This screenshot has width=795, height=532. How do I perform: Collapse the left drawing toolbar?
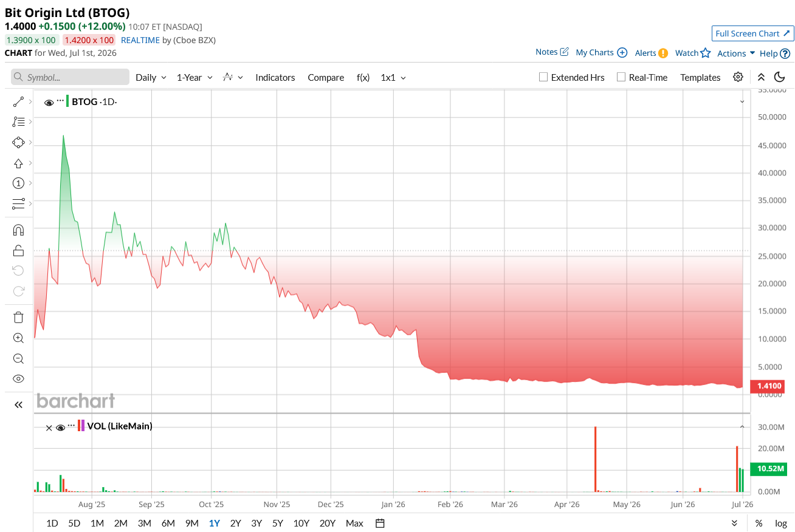click(x=18, y=405)
